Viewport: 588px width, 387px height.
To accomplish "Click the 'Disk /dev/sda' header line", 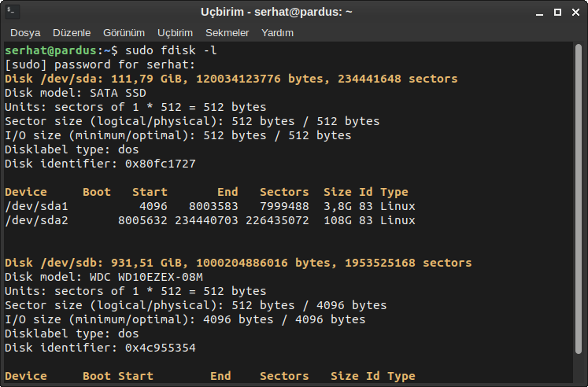I will (231, 79).
